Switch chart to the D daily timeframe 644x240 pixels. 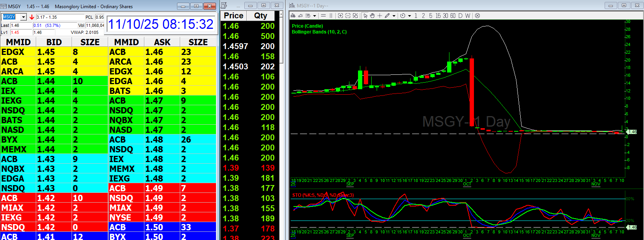tap(460, 16)
